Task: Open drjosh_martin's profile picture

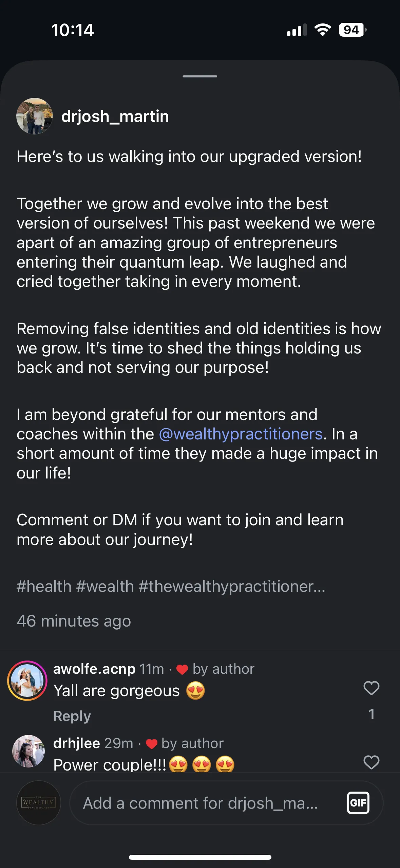Action: (x=35, y=116)
